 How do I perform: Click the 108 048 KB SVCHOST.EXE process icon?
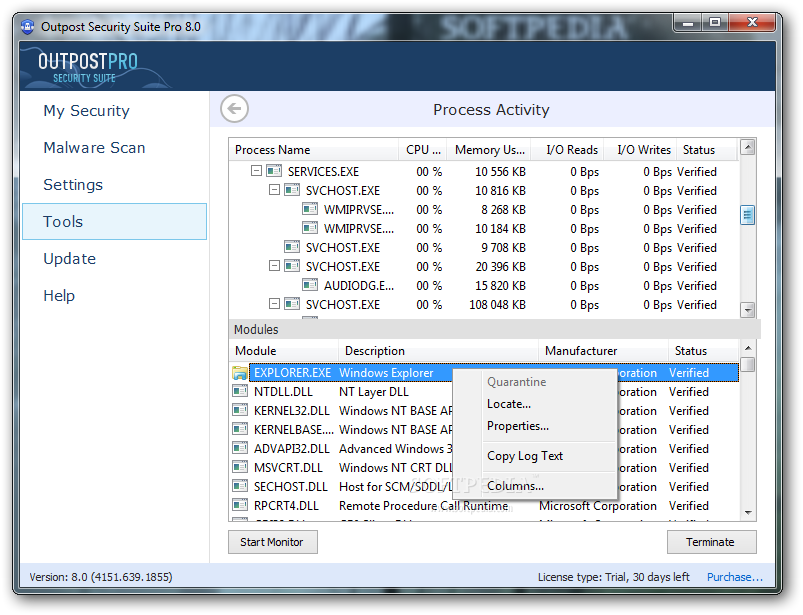(292, 304)
